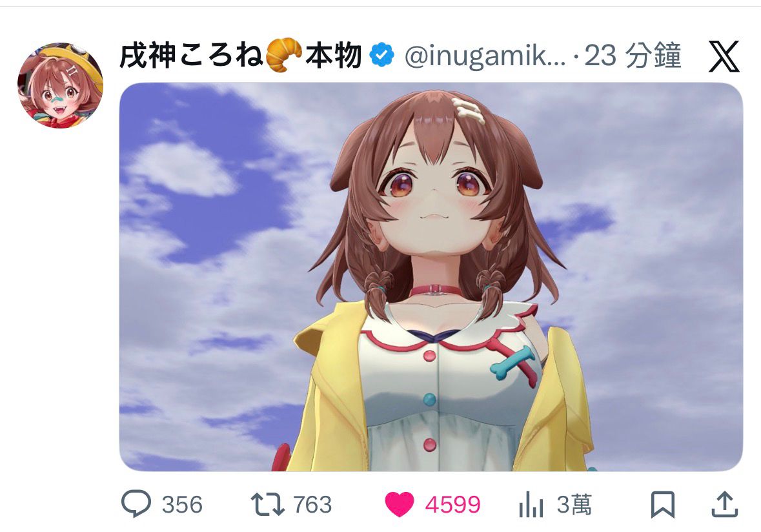Toggle the bookmark icon

662,505
